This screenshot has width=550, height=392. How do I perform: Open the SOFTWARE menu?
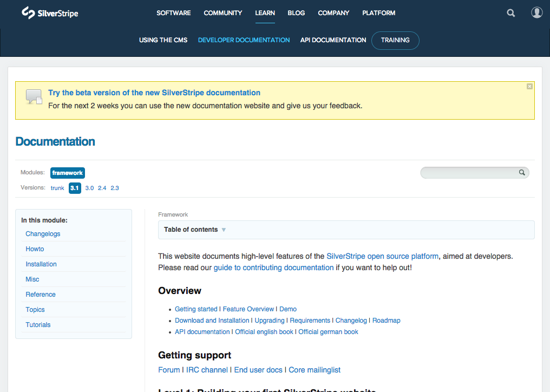[x=174, y=13]
